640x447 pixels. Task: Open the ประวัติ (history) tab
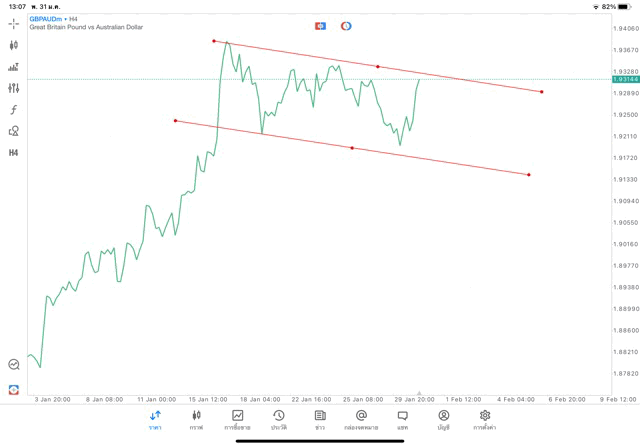[279, 420]
